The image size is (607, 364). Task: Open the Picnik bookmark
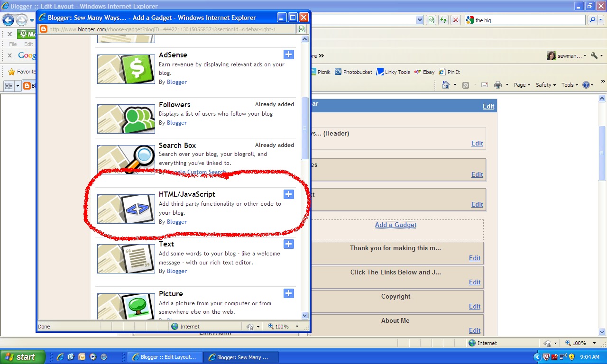point(321,72)
